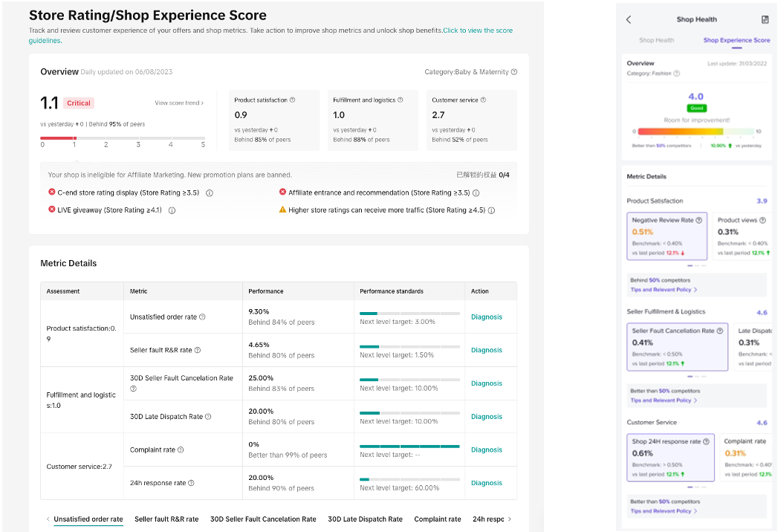Click help icon next to Category Baby & Maternity
Image resolution: width=778 pixels, height=532 pixels.
pos(514,72)
